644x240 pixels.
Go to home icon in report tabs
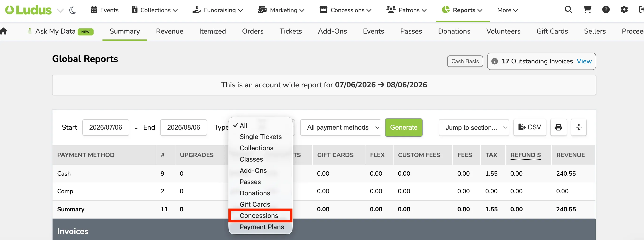click(4, 31)
